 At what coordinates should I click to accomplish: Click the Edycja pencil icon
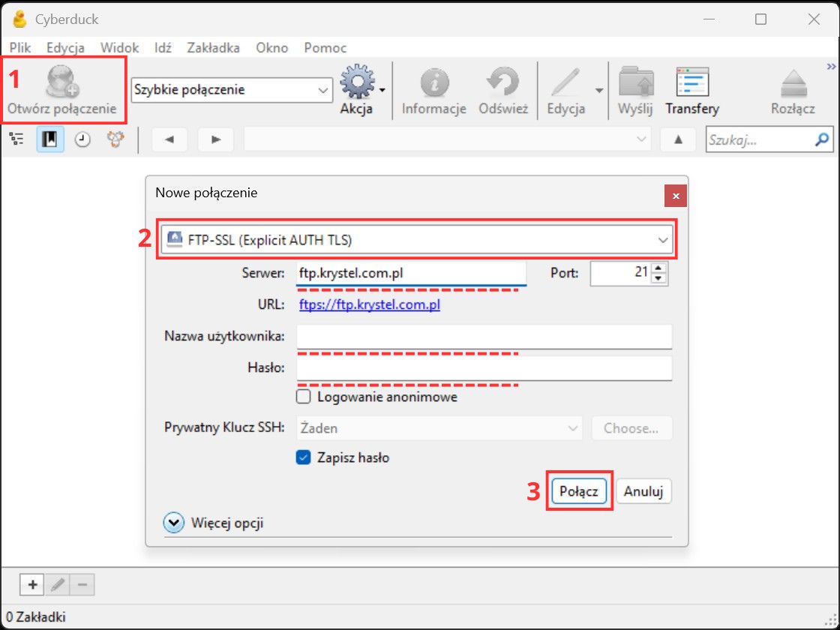(565, 82)
